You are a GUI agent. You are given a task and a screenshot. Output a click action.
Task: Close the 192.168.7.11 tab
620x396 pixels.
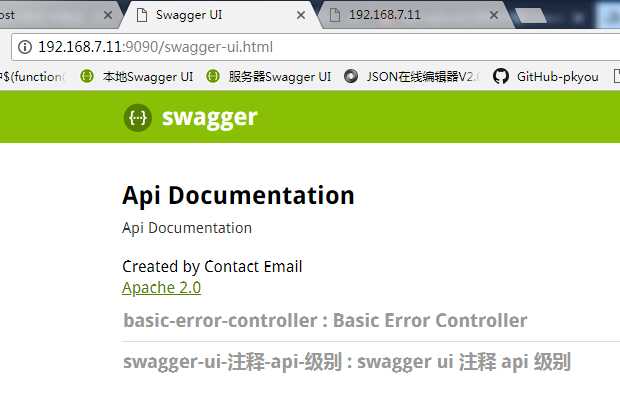[x=494, y=15]
